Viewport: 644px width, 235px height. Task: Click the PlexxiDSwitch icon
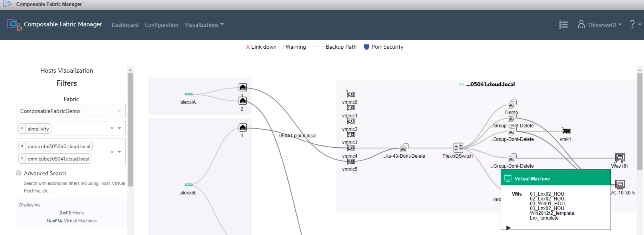coord(458,147)
